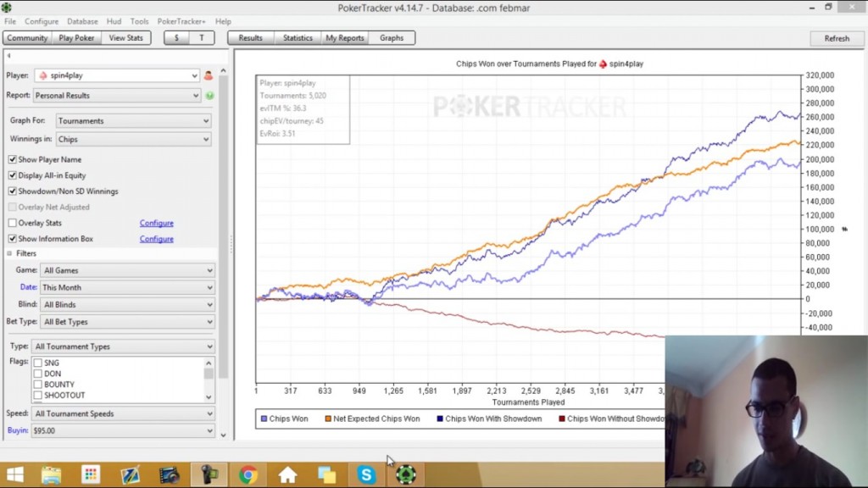Open the File menu

pyautogui.click(x=10, y=21)
